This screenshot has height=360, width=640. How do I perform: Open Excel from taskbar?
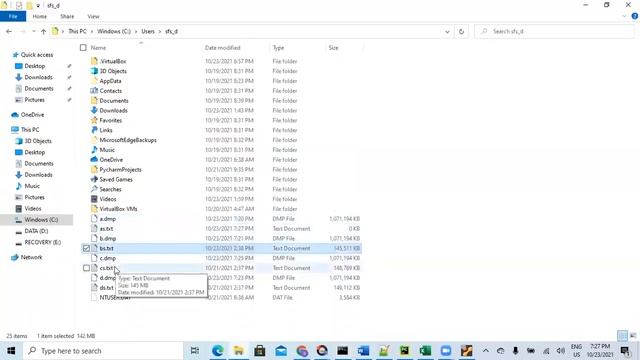pyautogui.click(x=425, y=351)
